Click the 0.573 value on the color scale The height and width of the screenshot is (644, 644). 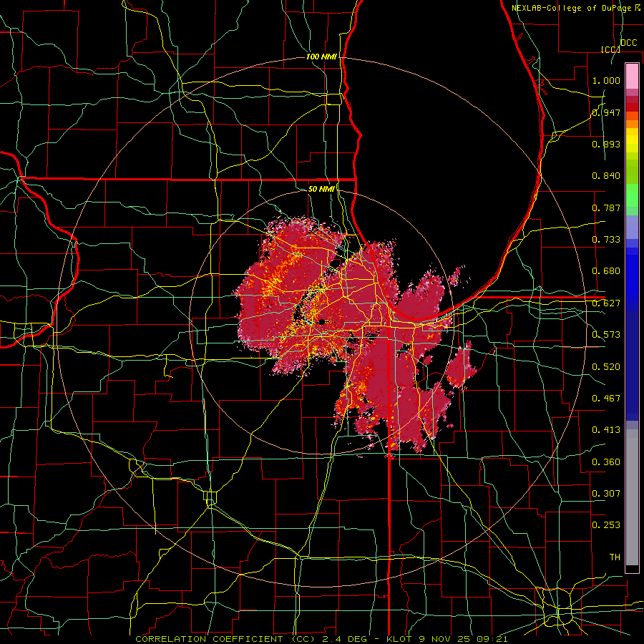point(606,335)
